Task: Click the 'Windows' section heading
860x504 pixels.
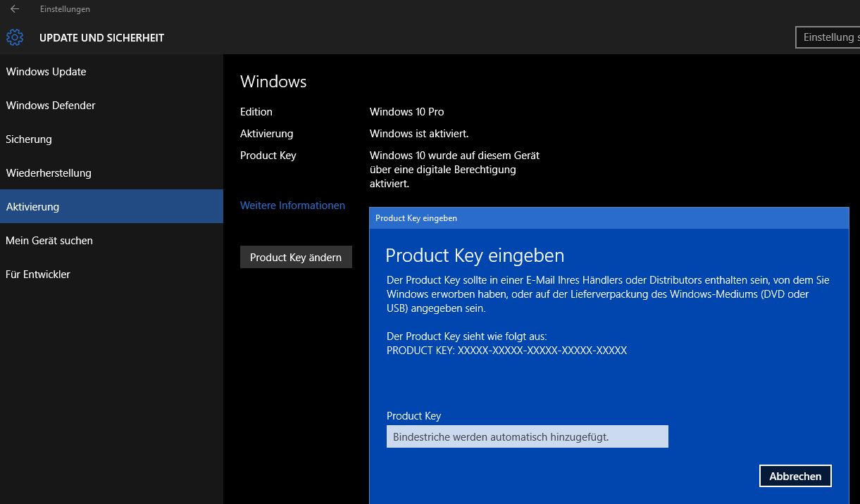Action: click(x=273, y=82)
